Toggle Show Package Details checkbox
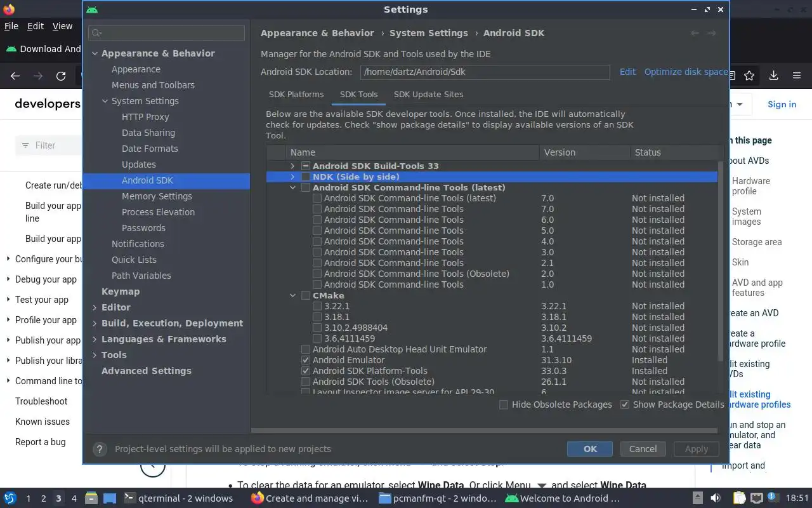 point(625,404)
